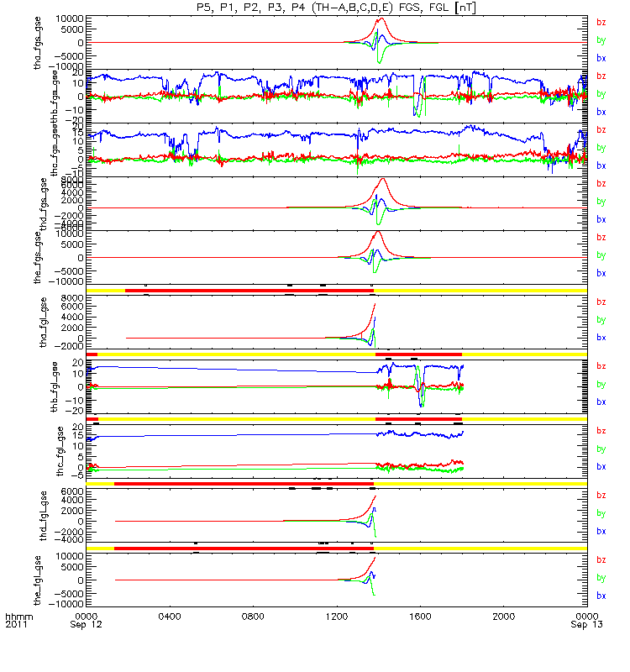The image size is (630, 672).
Task: Click the long red bar segment above thd_fgl_gse panel
Action: click(244, 484)
